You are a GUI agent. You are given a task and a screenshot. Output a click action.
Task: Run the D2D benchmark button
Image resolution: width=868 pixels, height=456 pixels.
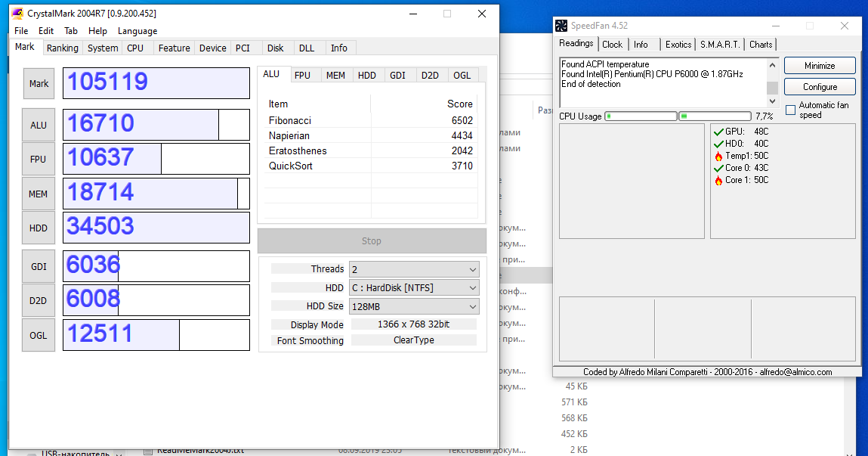pos(39,301)
